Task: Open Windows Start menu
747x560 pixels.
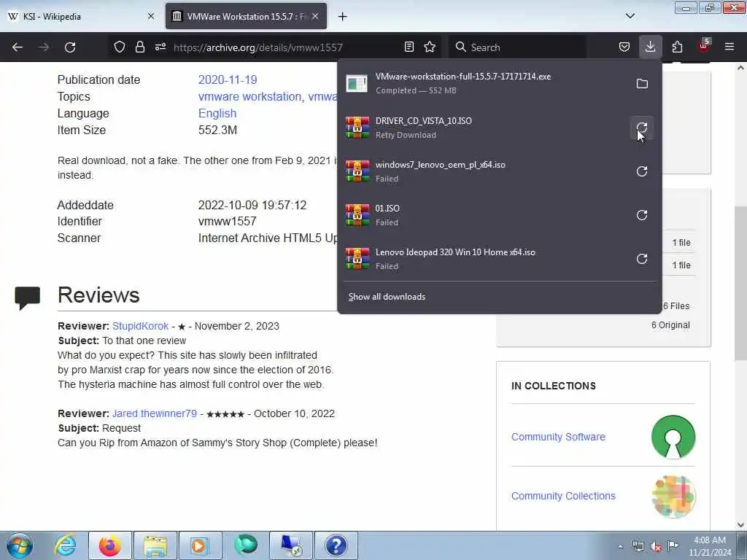Action: click(x=19, y=545)
